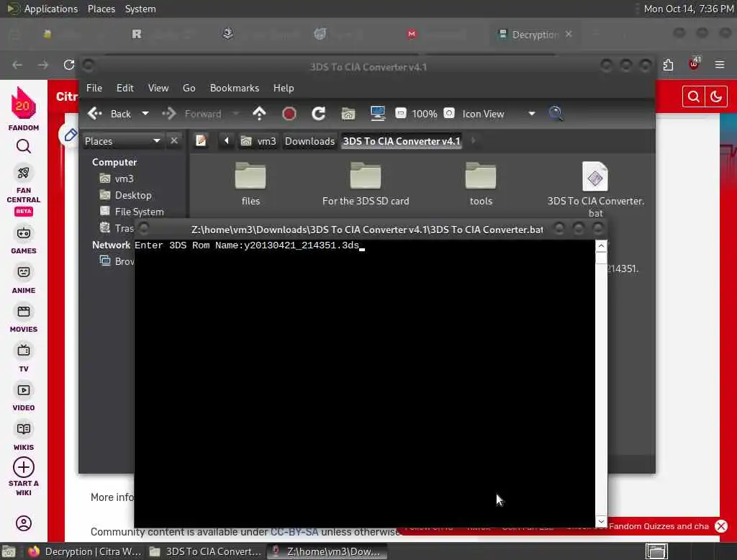Open Movies in Fandom sidebar
The width and height of the screenshot is (737, 560).
[x=24, y=319]
